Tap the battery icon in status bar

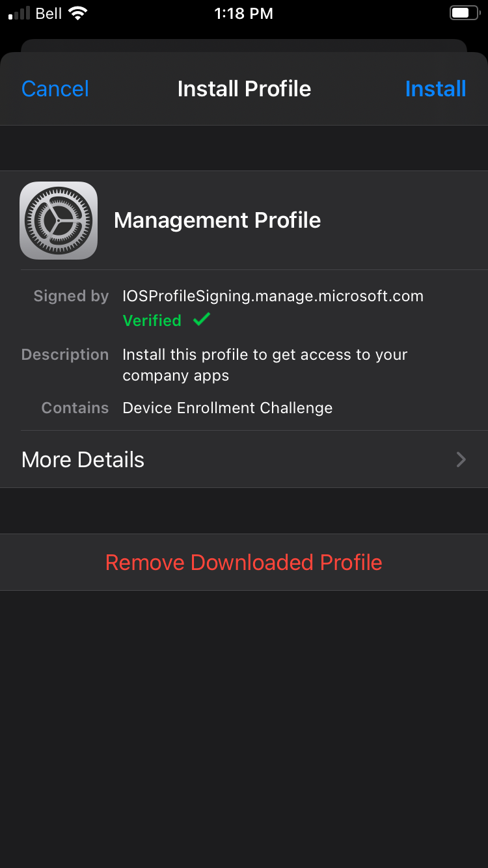[x=463, y=13]
